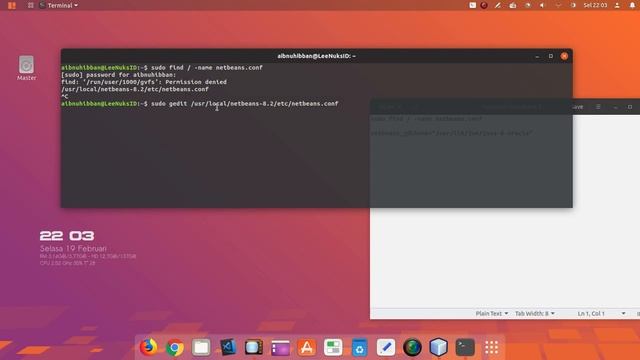Open the blue recycle app in dock

[360, 347]
